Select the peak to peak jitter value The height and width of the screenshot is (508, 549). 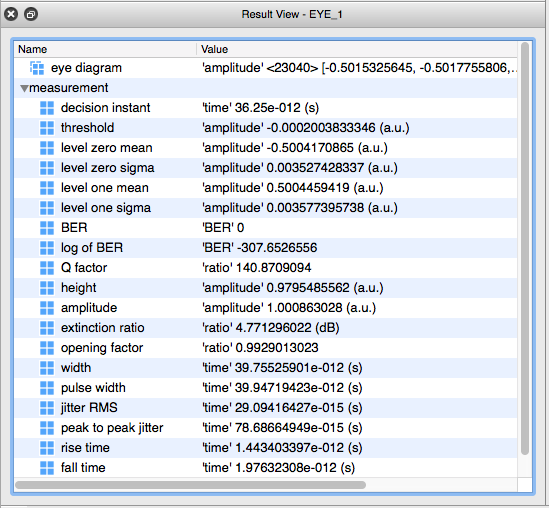pyautogui.click(x=282, y=428)
